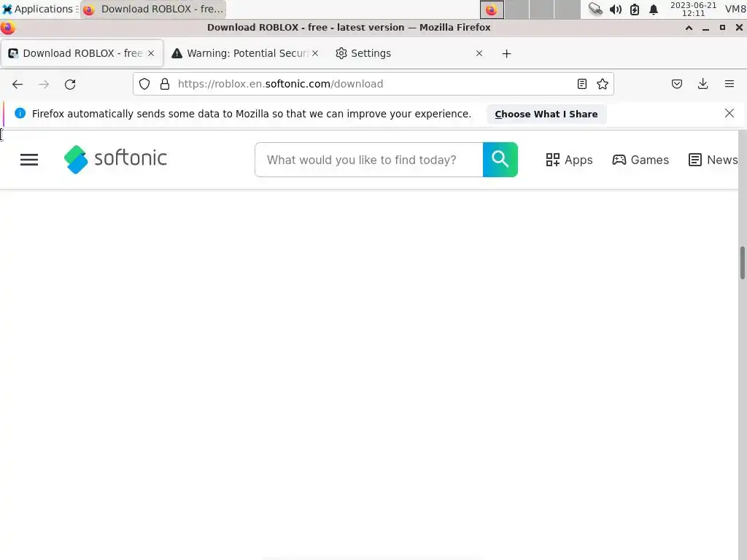
Task: Switch to the second workspace
Action: pos(517,9)
